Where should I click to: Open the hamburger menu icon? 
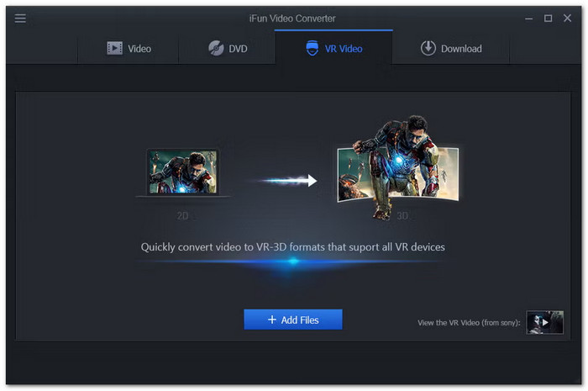click(20, 18)
